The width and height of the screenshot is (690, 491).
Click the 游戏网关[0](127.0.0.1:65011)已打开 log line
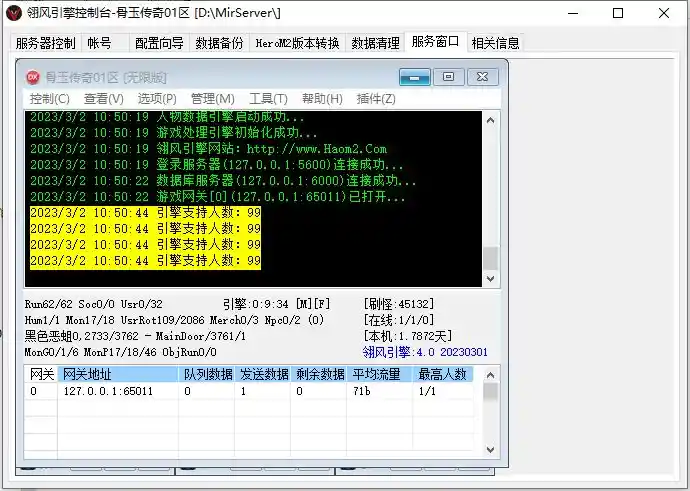pos(217,196)
